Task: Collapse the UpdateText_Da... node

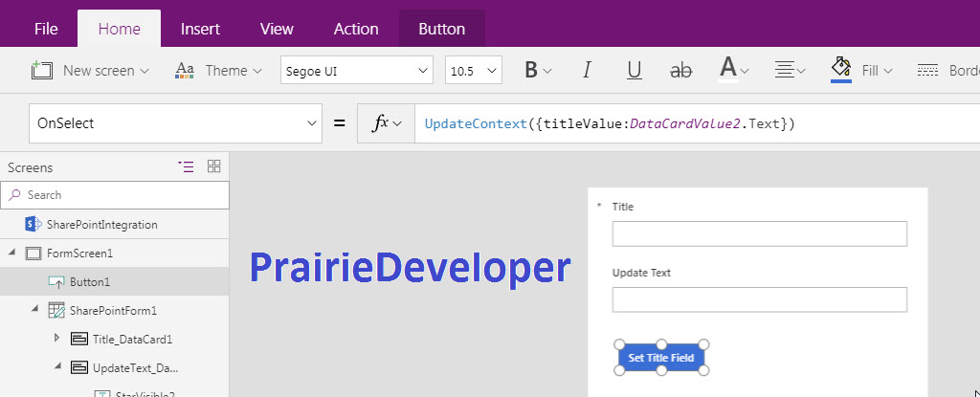Action: (x=56, y=366)
